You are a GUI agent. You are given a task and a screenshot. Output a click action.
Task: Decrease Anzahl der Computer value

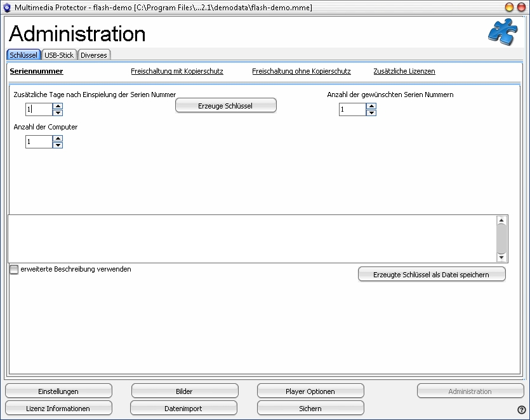pyautogui.click(x=58, y=145)
